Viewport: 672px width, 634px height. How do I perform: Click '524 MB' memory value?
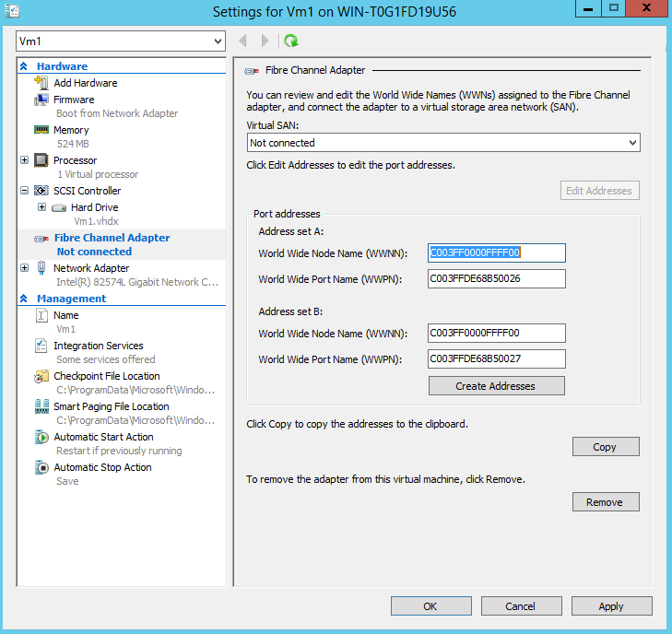click(x=73, y=144)
